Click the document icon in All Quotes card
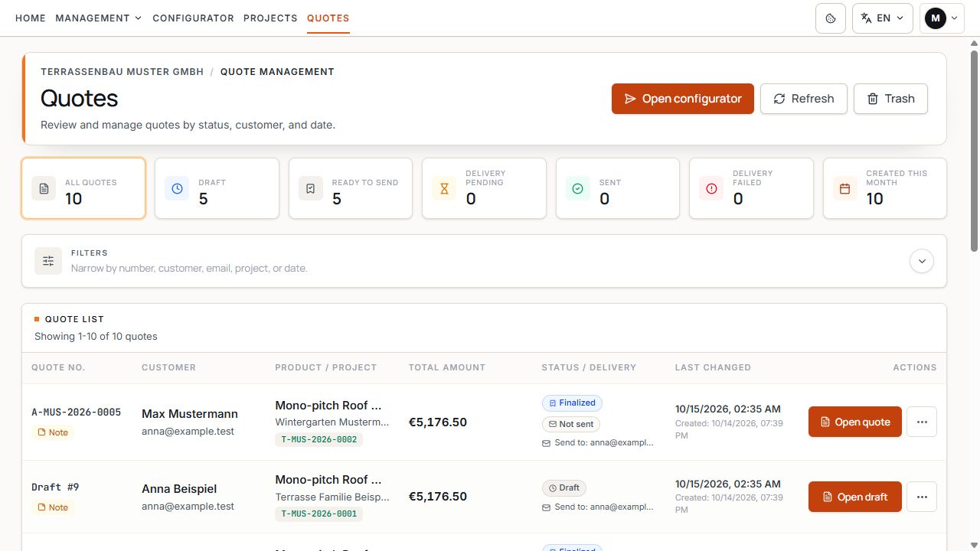Viewport: 980px width, 551px height. [x=44, y=188]
